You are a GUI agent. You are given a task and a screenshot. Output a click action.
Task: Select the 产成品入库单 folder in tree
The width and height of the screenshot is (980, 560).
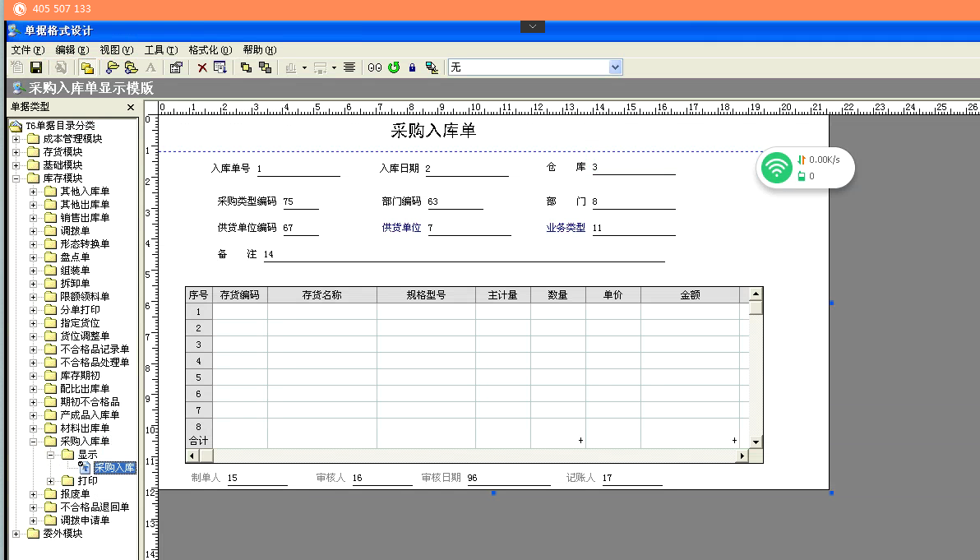coord(90,415)
